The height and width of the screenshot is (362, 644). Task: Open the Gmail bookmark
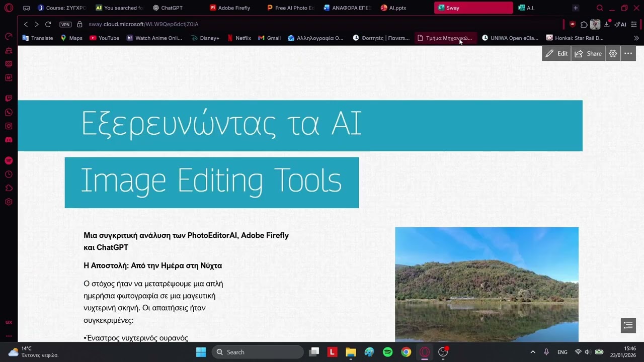click(x=269, y=38)
